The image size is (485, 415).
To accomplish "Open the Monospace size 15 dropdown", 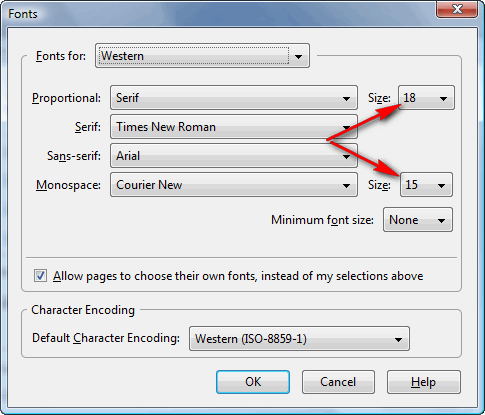I will tap(426, 185).
